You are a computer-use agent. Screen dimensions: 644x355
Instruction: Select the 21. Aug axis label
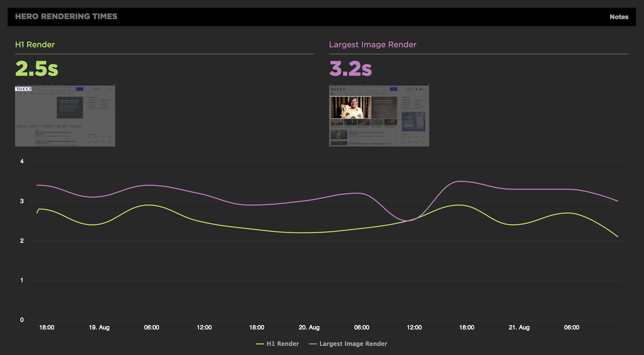[x=519, y=327]
